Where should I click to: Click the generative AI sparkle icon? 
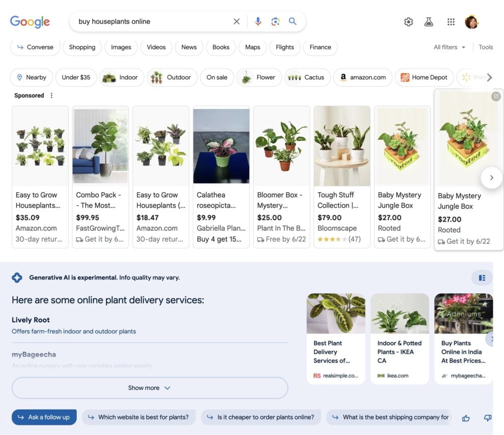[17, 277]
